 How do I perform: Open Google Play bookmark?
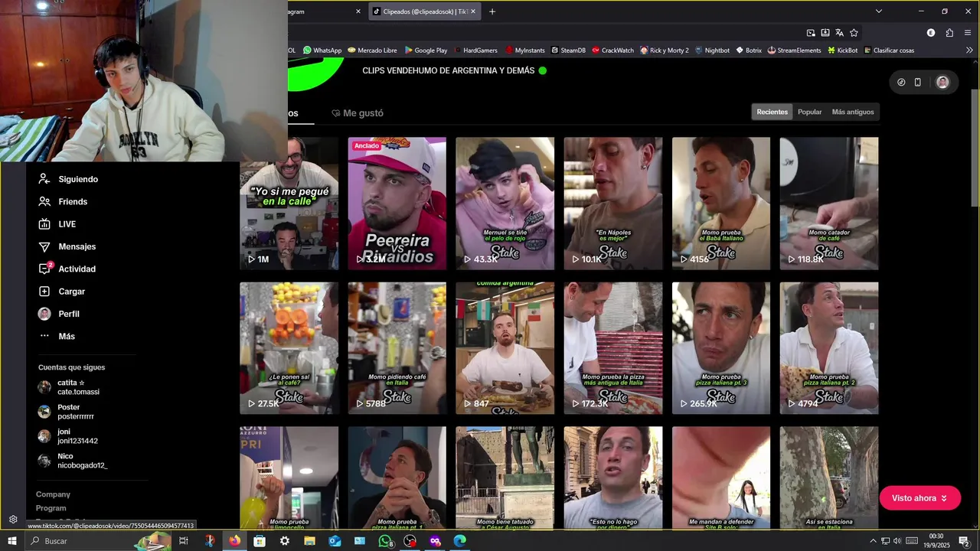[426, 51]
